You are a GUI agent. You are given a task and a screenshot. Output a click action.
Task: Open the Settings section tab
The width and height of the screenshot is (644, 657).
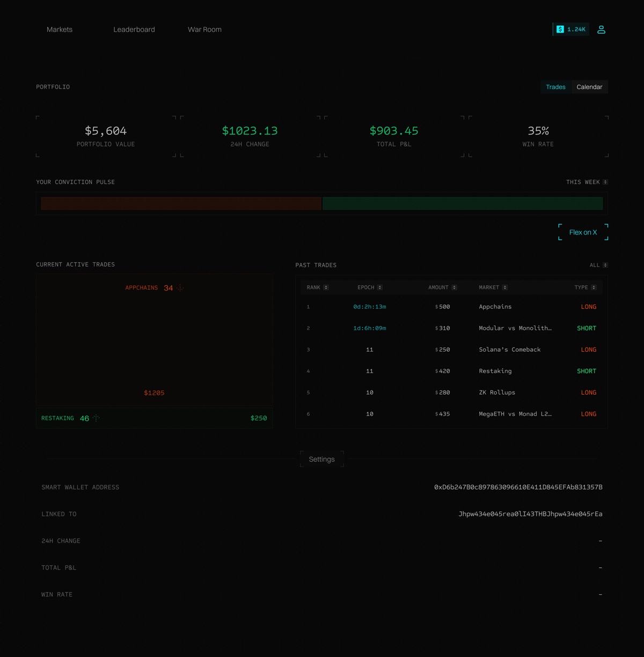(x=322, y=459)
